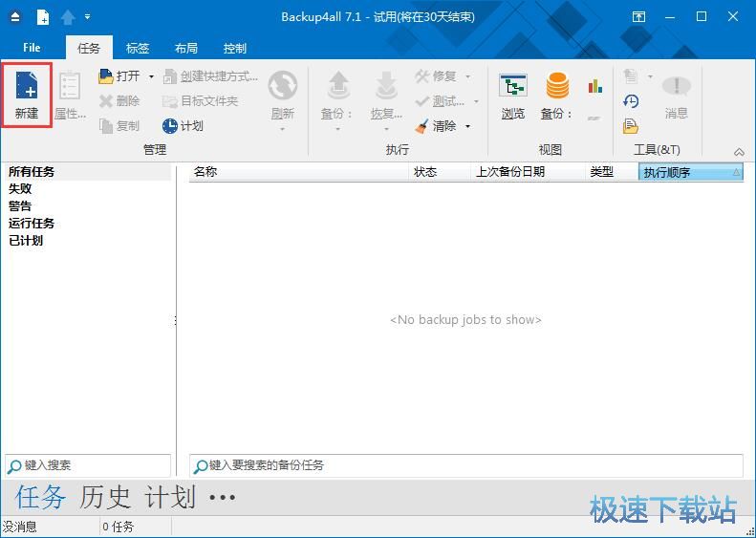
Task: Click the 键入搜索 search field
Action: point(88,465)
